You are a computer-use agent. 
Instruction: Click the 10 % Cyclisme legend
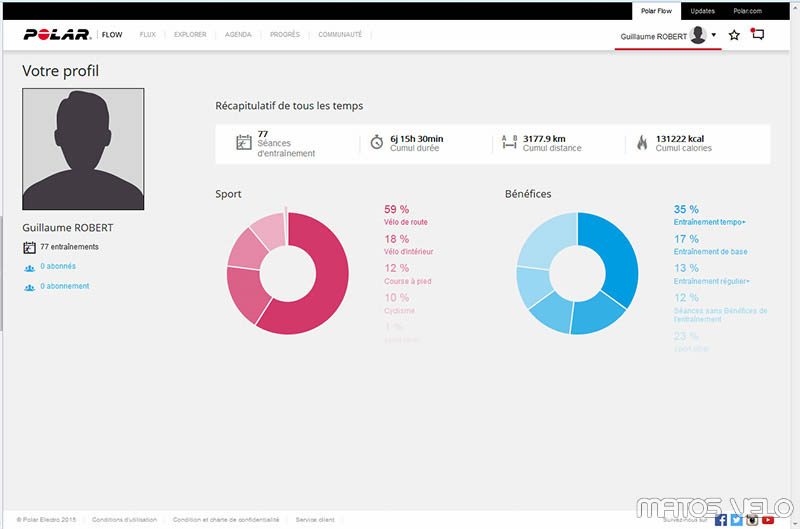(x=399, y=304)
